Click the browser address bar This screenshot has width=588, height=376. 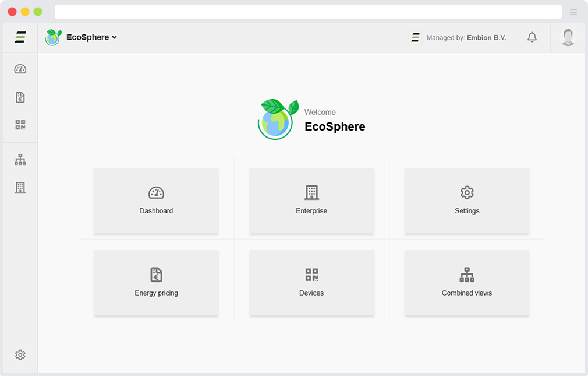(x=307, y=12)
